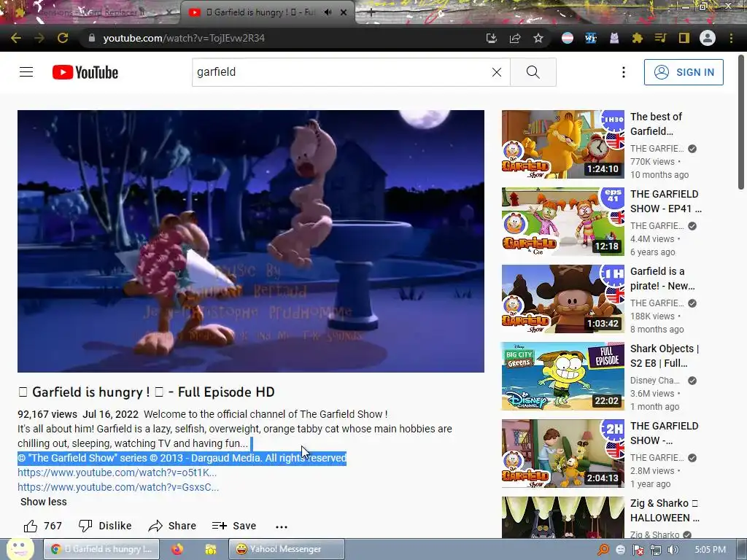This screenshot has width=747, height=560.
Task: Open Zig & Sharko Halloween thumbnail
Action: click(x=562, y=518)
